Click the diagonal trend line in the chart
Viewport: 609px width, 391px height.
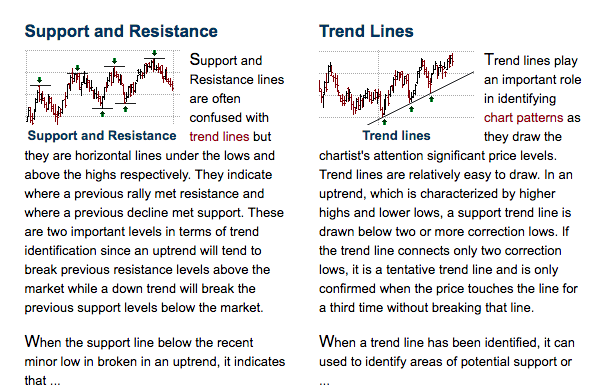421,98
